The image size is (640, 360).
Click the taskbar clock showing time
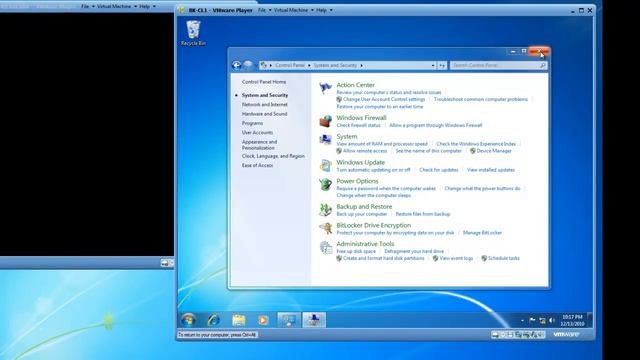click(x=572, y=320)
